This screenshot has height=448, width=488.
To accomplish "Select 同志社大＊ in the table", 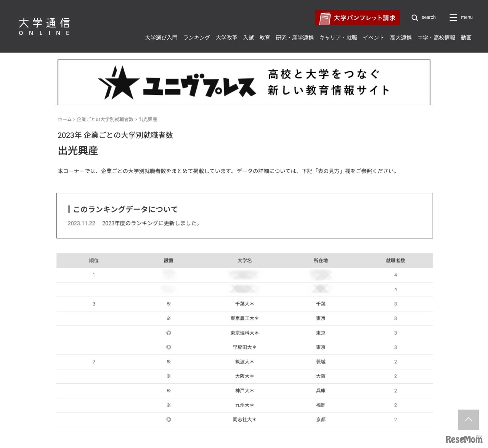I will click(244, 420).
